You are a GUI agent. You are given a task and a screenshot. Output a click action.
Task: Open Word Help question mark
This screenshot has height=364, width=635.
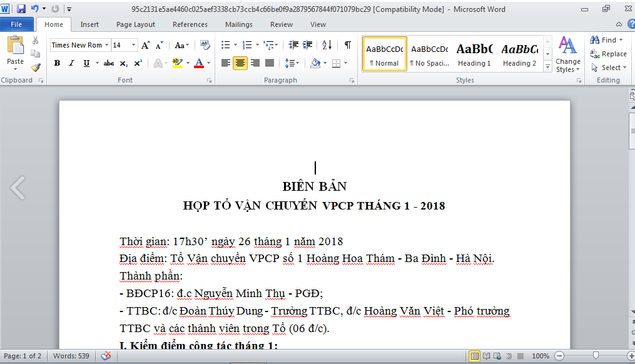pos(631,24)
